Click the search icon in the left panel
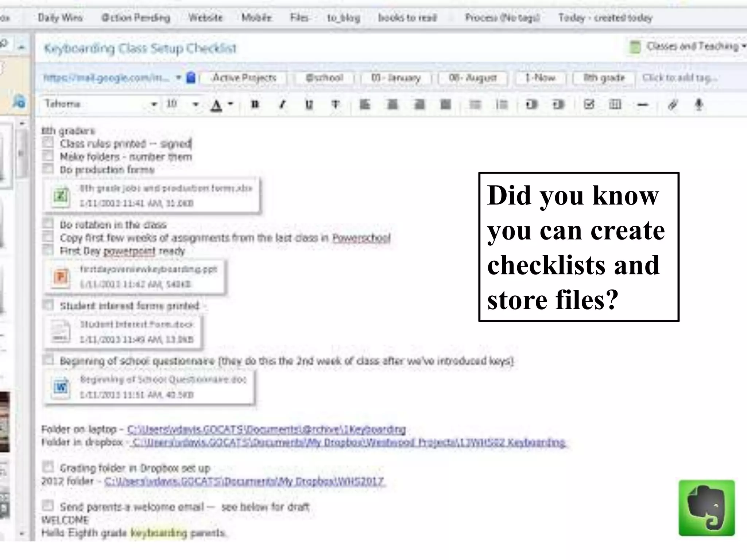747x560 pixels. 19,102
